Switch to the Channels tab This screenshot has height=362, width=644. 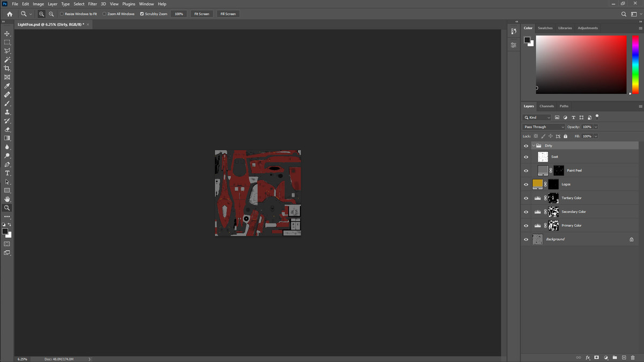[x=546, y=106]
